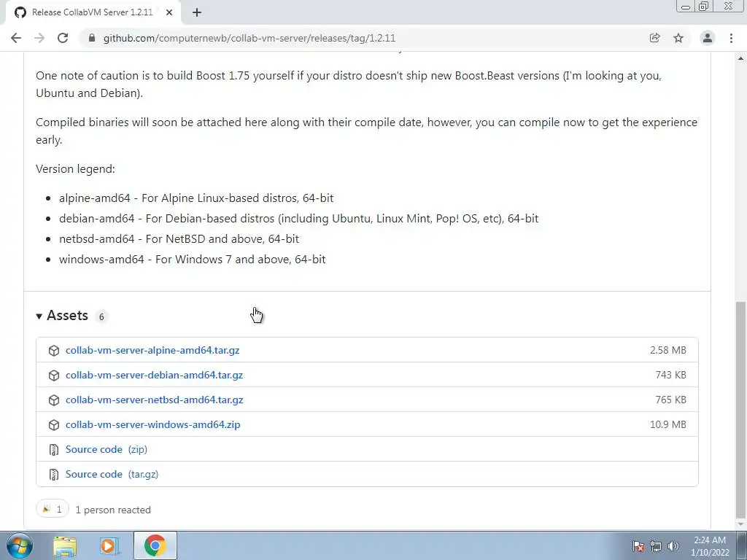
Task: Download Source code (tar.gz)
Action: 112,474
